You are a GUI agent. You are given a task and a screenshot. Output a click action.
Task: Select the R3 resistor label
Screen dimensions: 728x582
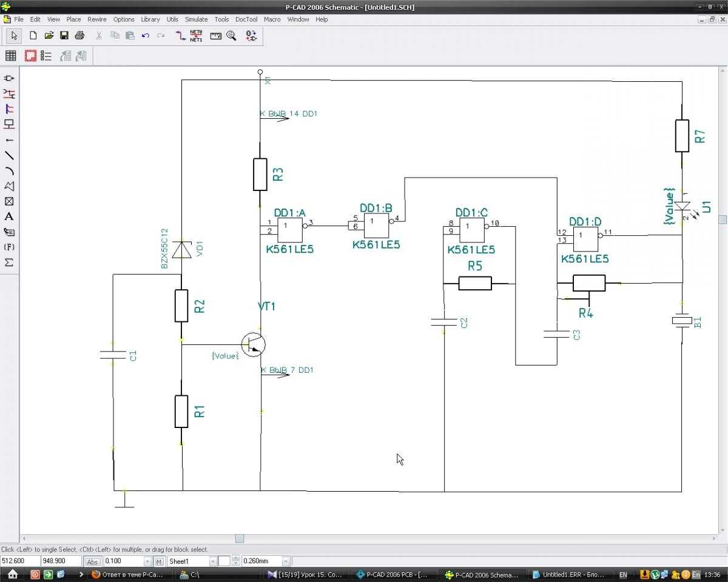[x=278, y=175]
